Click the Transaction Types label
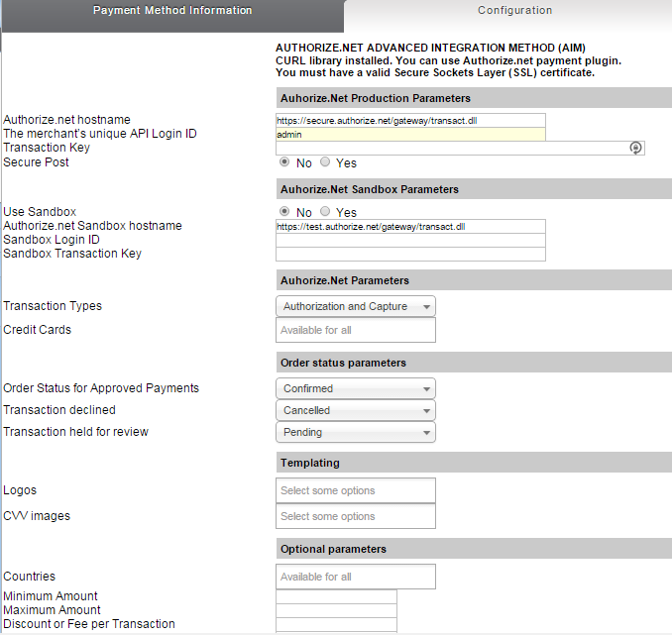672x635 pixels. [53, 306]
